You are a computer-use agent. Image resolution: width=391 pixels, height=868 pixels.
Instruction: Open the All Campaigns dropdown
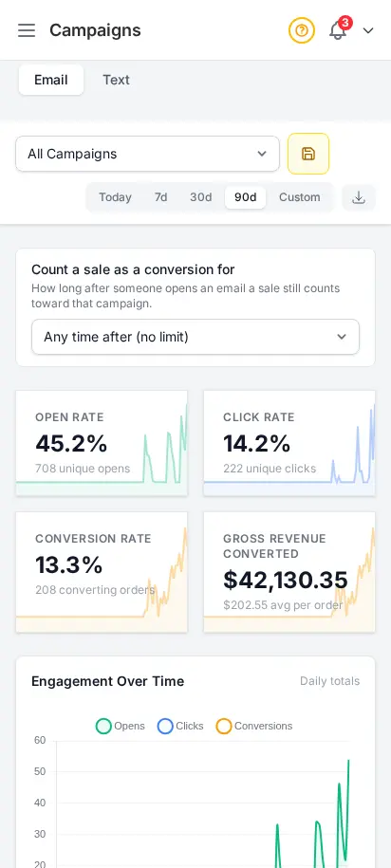147,154
